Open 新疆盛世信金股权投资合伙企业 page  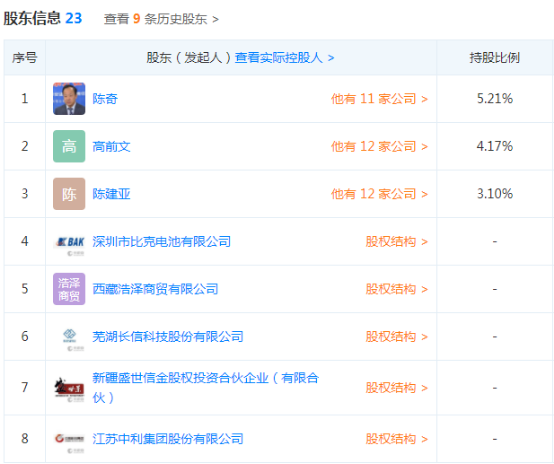206,388
